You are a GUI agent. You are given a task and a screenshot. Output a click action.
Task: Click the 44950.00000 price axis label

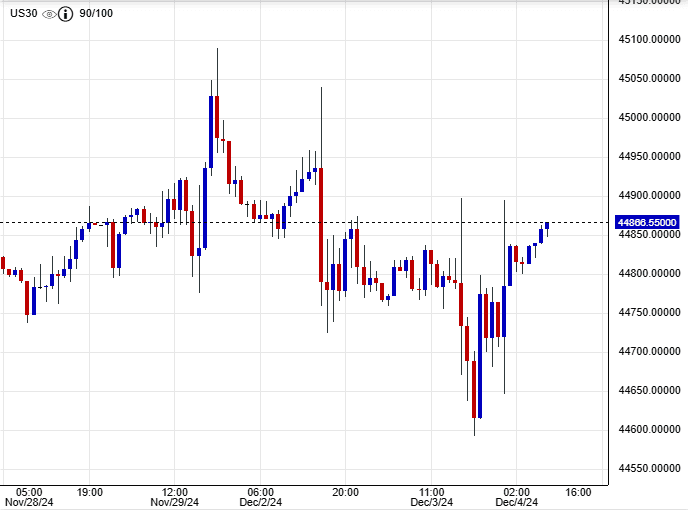coord(647,157)
